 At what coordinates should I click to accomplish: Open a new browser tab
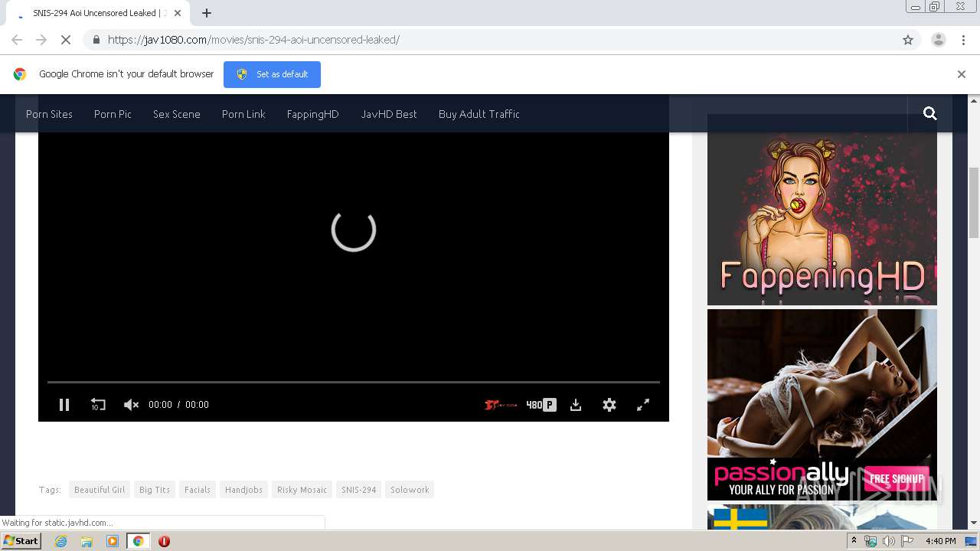207,13
